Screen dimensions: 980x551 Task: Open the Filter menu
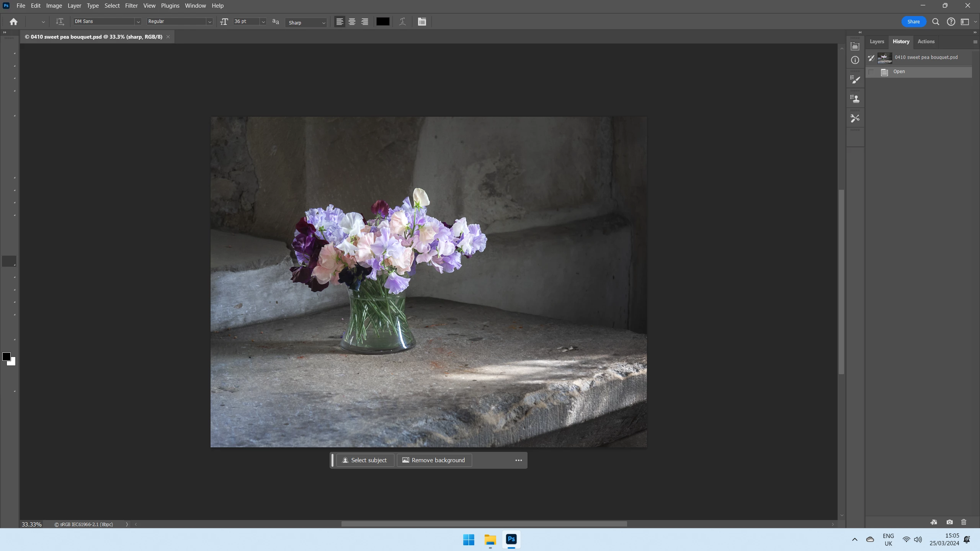pos(131,6)
